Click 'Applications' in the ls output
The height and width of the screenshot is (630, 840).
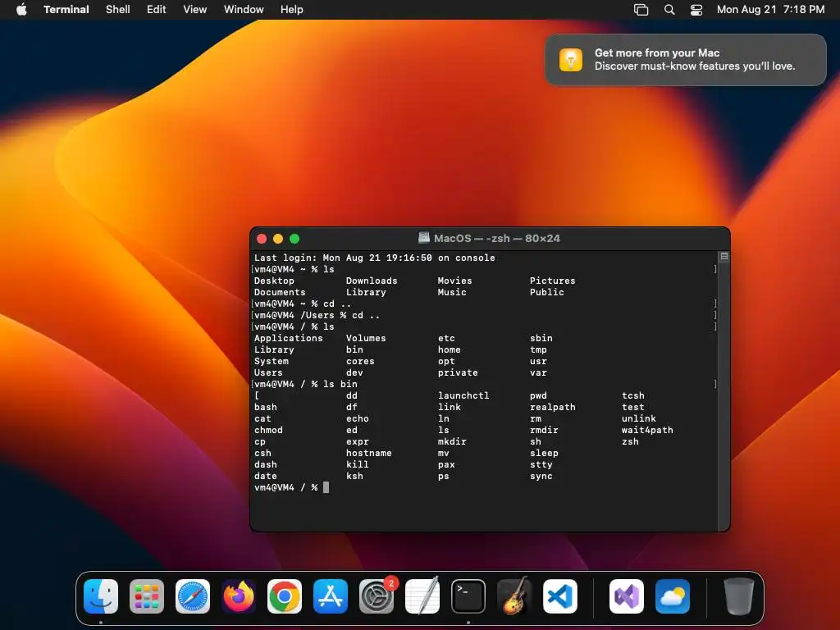[288, 338]
